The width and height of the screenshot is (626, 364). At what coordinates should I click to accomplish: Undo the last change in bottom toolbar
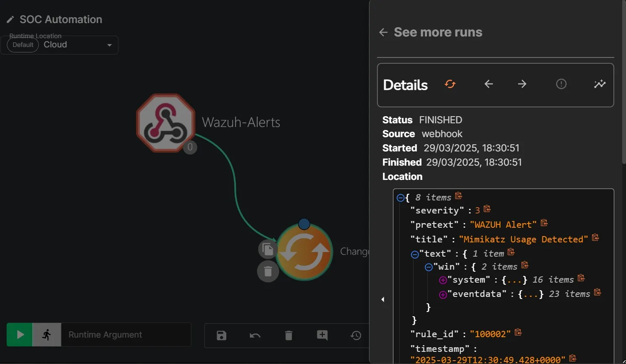[255, 335]
